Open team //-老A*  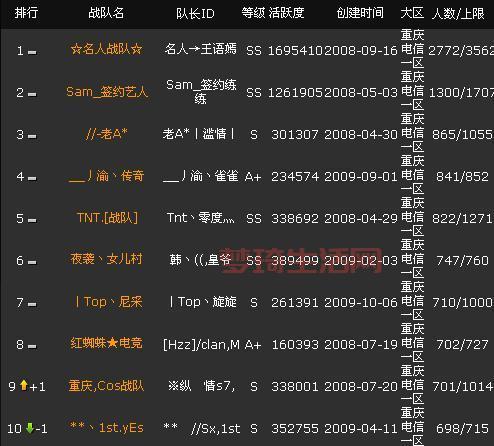(106, 134)
